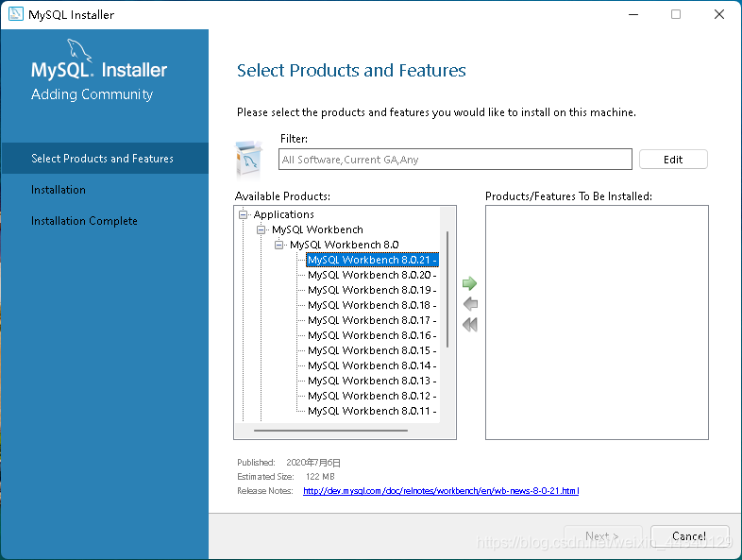This screenshot has width=742, height=560.
Task: Collapse the Applications tree node
Action: coord(244,214)
